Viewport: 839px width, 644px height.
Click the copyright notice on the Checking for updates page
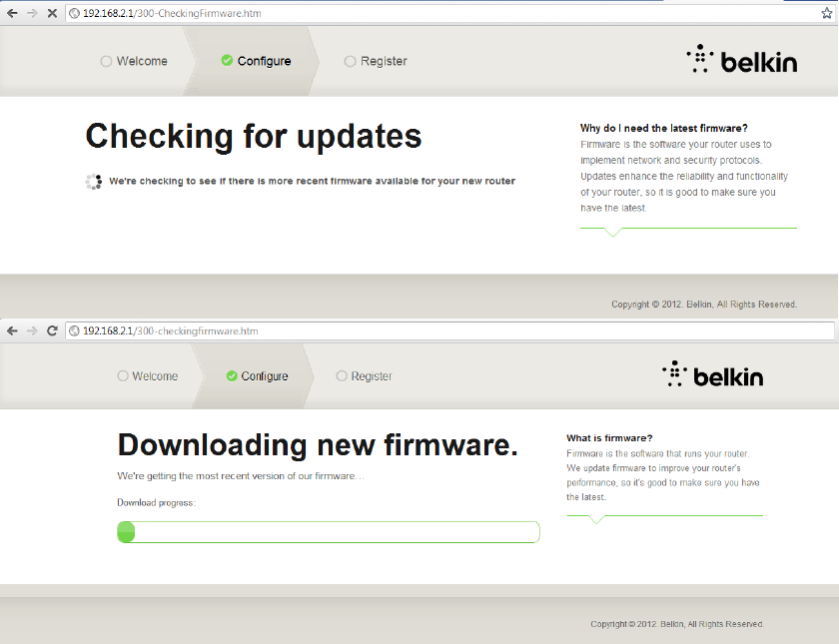[704, 305]
